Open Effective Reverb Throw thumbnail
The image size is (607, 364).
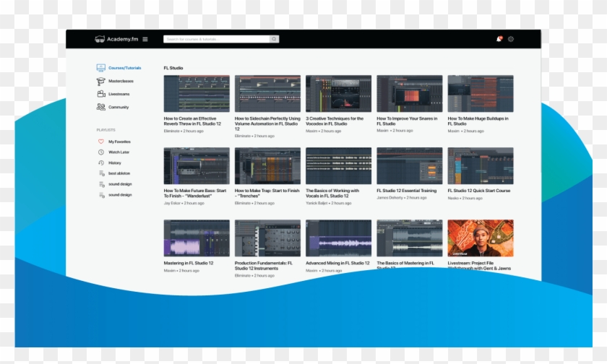click(197, 94)
